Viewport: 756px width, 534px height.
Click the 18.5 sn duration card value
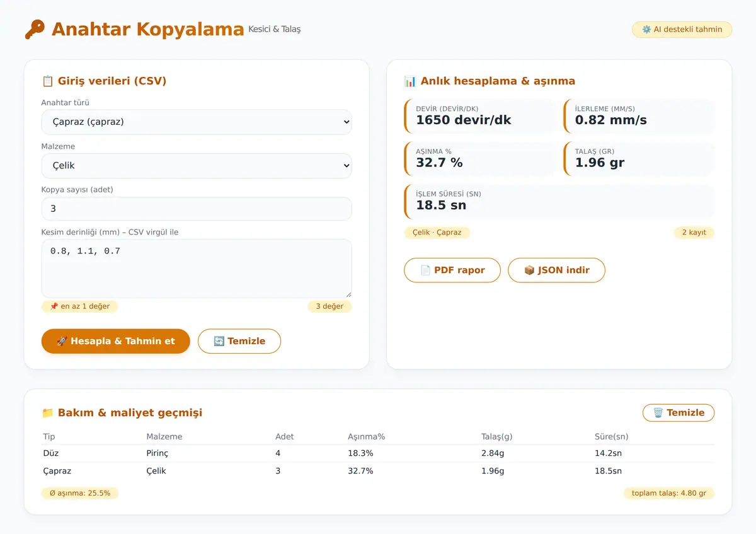[441, 206]
